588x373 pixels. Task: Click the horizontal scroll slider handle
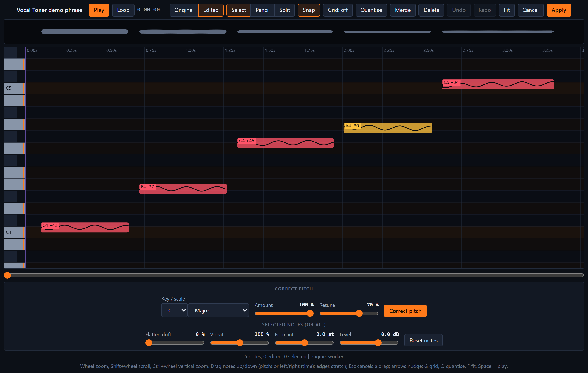[7, 275]
